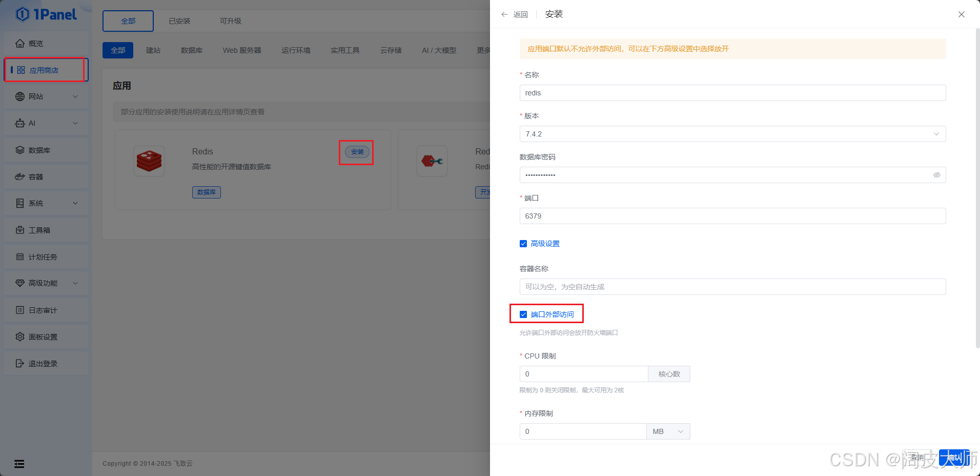Viewport: 980px width, 476px height.
Task: Click the back arrow 返回
Action: [504, 14]
